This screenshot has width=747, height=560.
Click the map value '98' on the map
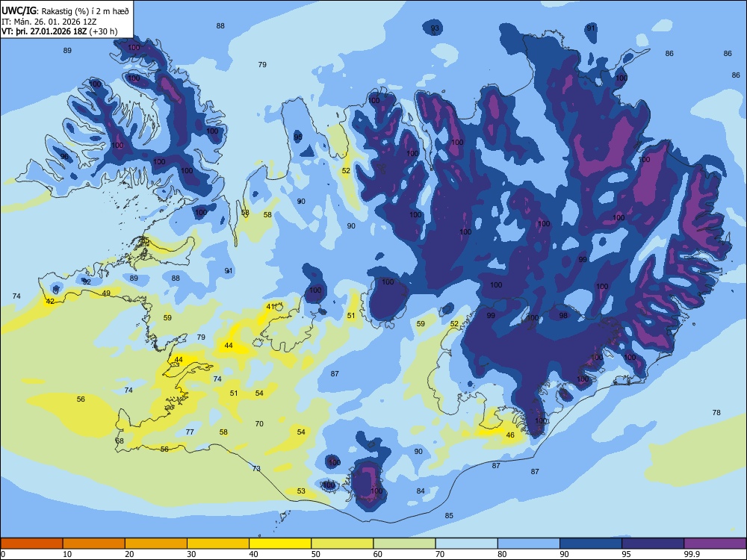tap(563, 316)
